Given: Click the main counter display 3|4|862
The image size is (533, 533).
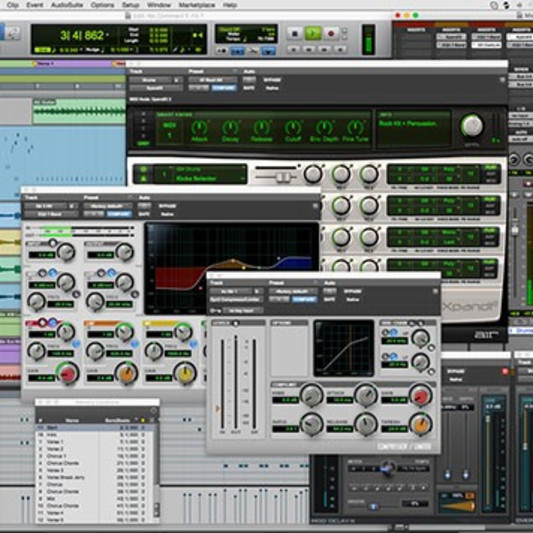Looking at the screenshot, I should (84, 35).
